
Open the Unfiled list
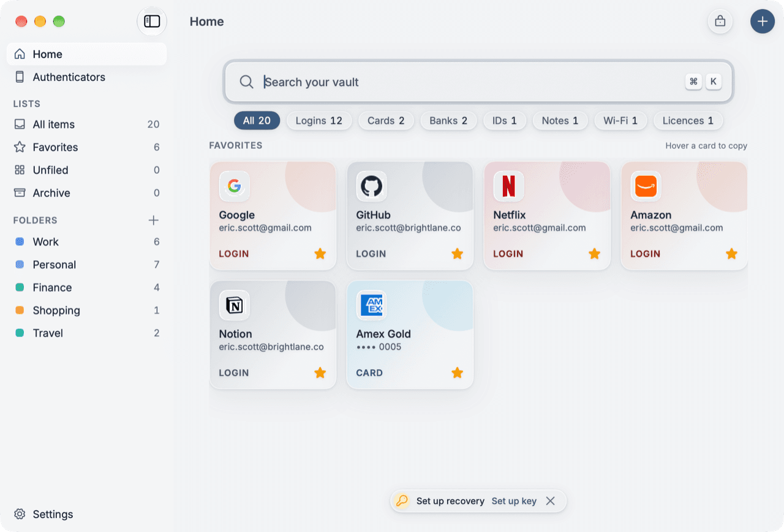86,170
